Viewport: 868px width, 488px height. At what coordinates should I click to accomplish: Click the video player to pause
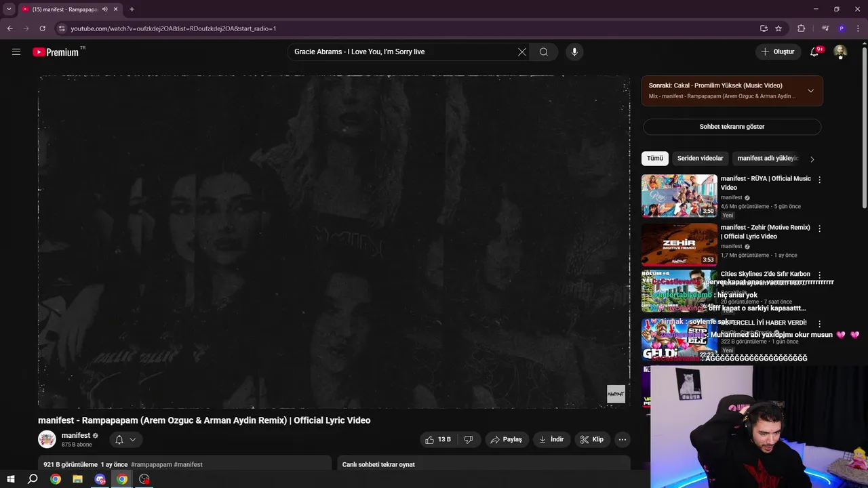334,241
